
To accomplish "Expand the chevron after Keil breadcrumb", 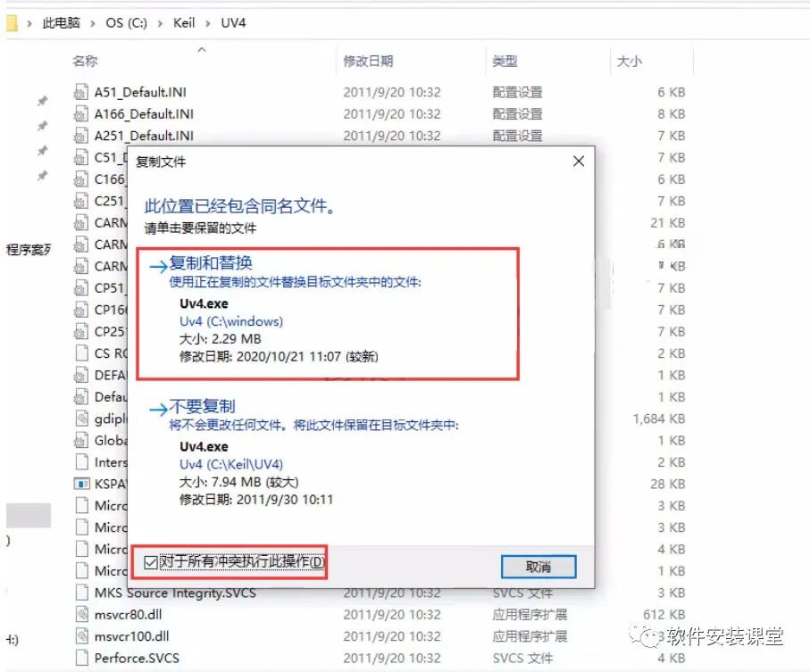I will point(208,24).
